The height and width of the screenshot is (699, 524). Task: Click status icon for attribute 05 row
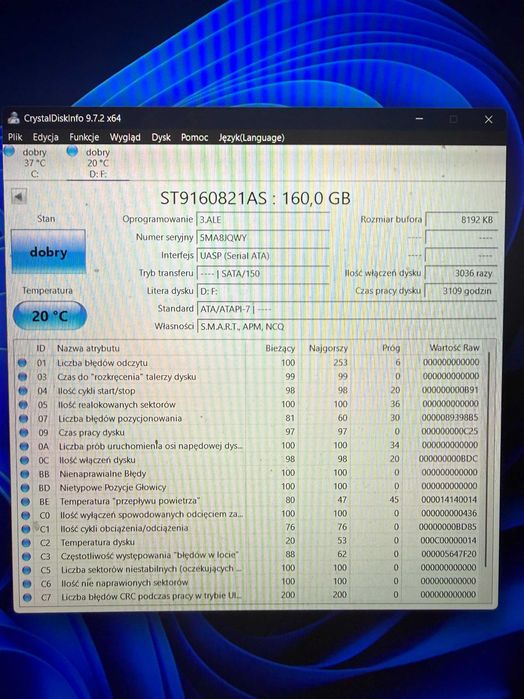pyautogui.click(x=23, y=404)
